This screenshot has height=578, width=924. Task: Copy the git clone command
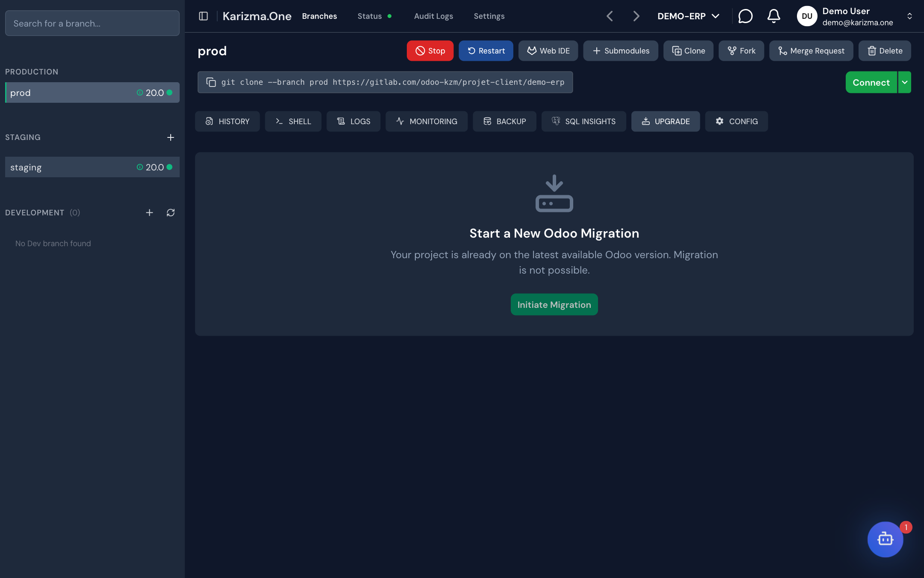[x=211, y=82]
